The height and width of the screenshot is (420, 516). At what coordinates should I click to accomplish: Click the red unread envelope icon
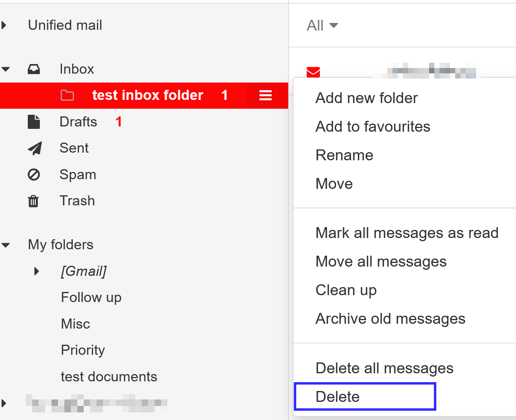pyautogui.click(x=313, y=72)
